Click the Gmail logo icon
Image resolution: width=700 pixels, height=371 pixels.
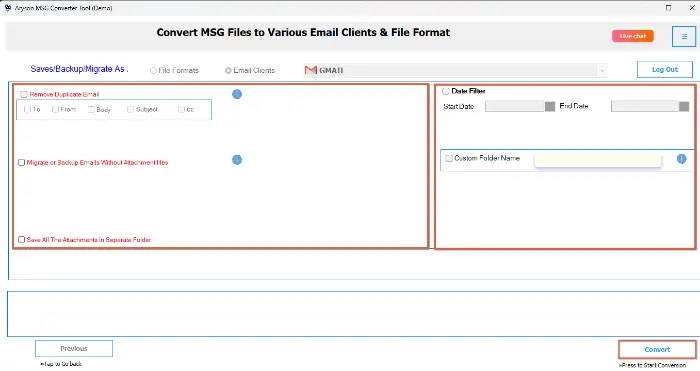click(311, 70)
